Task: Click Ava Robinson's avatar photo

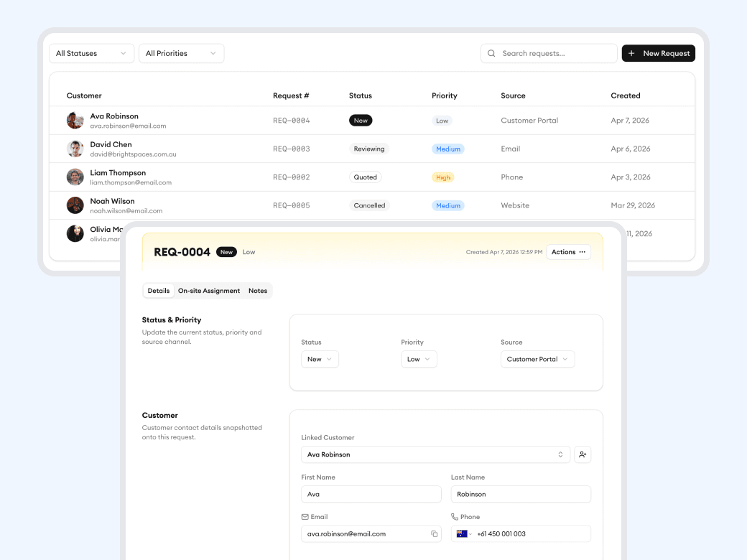Action: click(x=75, y=120)
